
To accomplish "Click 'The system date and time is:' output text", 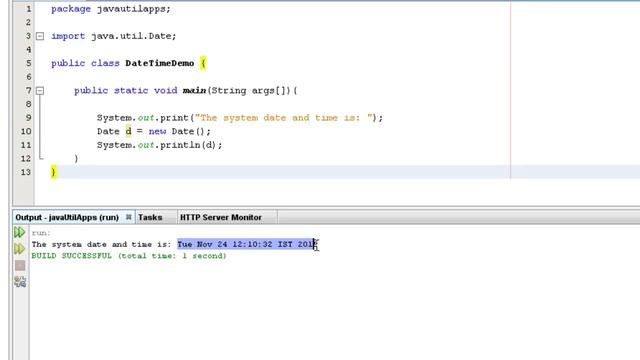I will [x=101, y=244].
